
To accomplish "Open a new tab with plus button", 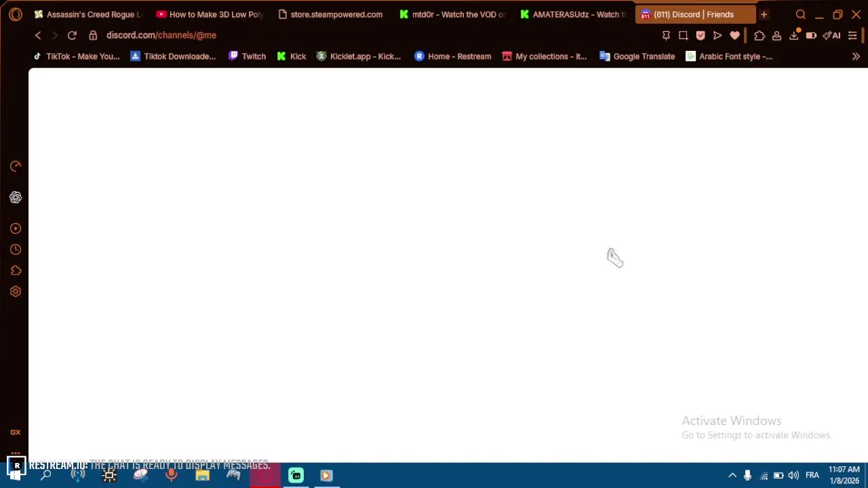I will 764,14.
